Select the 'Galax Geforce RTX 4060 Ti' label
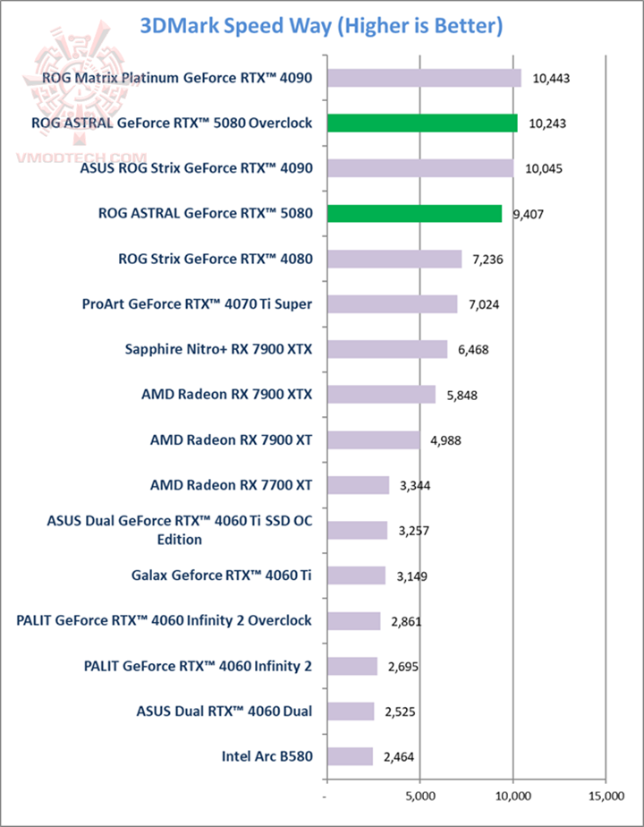 (222, 575)
